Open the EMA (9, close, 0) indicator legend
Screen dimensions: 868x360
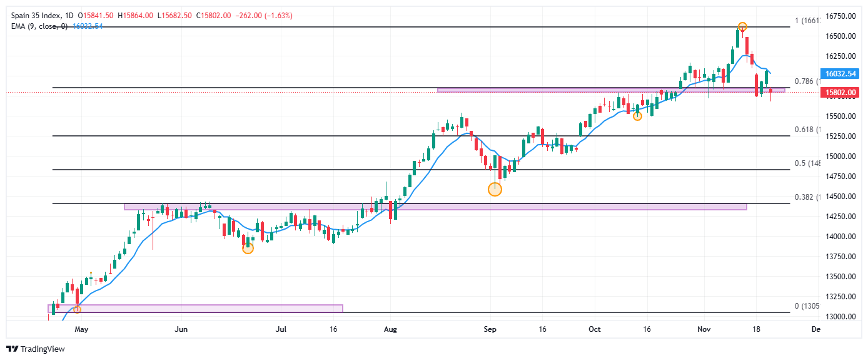click(x=39, y=26)
